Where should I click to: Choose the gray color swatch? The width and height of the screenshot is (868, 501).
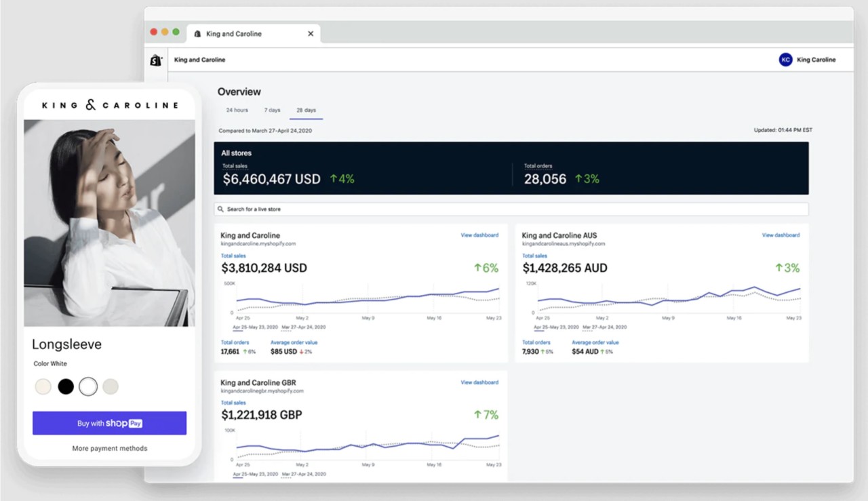pos(112,386)
